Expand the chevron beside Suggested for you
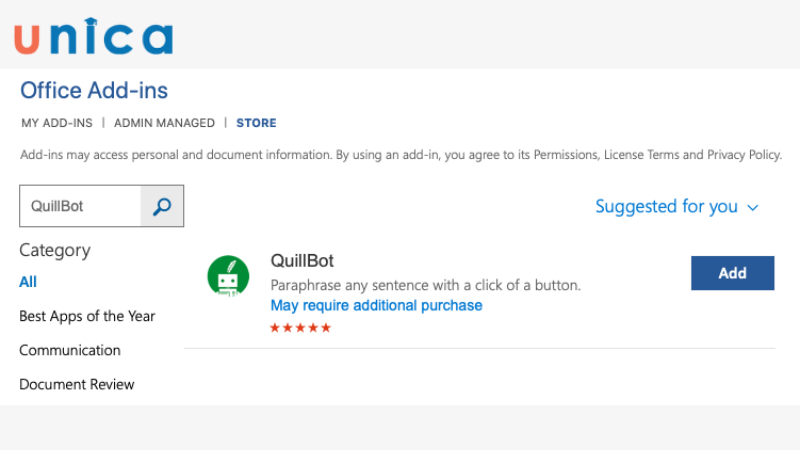800x450 pixels. [753, 207]
